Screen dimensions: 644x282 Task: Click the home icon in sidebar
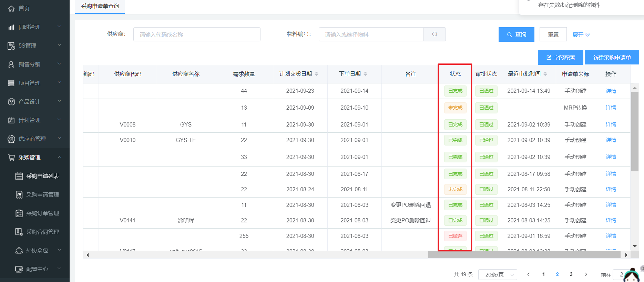click(x=11, y=9)
